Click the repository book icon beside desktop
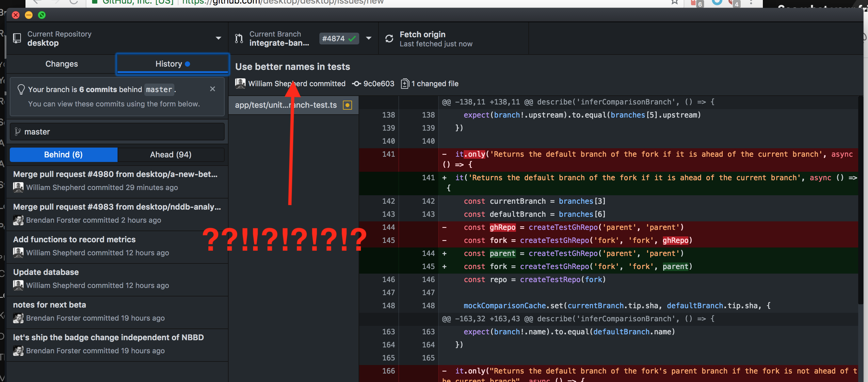The height and width of the screenshot is (382, 868). 17,38
